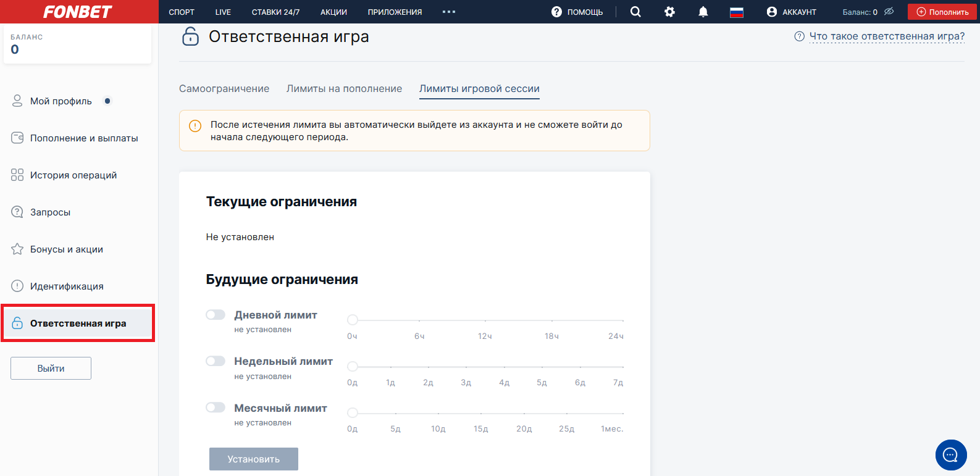Viewport: 980px width, 476px height.
Task: Open Пополнение и выплаты section
Action: pos(84,138)
